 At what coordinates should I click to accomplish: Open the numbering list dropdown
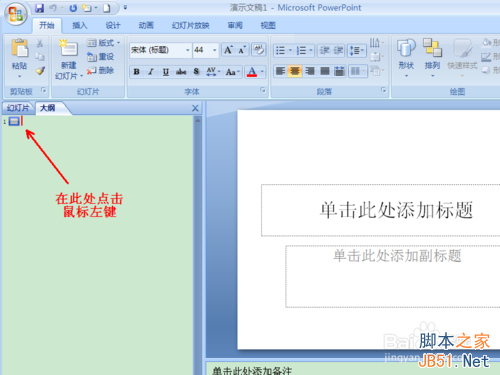click(311, 51)
